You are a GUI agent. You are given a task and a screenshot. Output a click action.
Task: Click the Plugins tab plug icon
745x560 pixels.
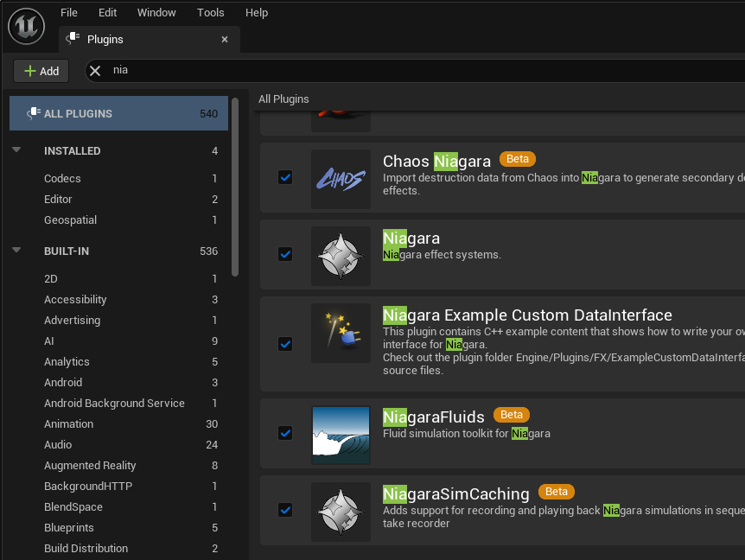coord(73,39)
